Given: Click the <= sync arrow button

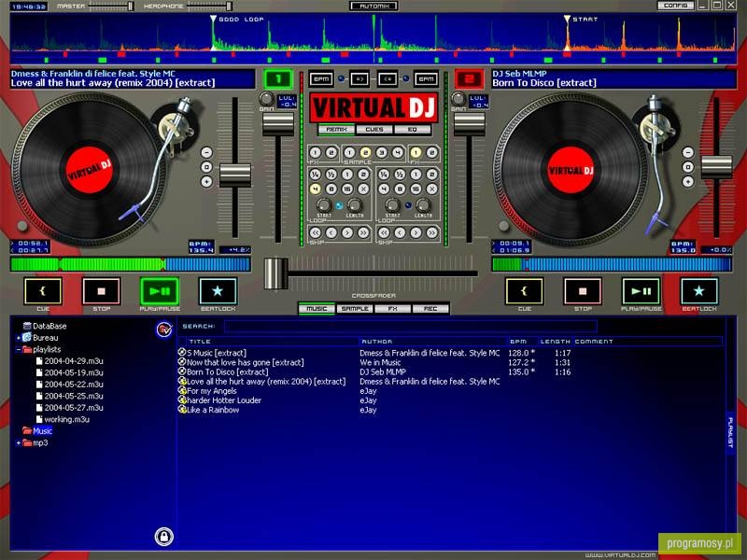Looking at the screenshot, I should pyautogui.click(x=388, y=79).
